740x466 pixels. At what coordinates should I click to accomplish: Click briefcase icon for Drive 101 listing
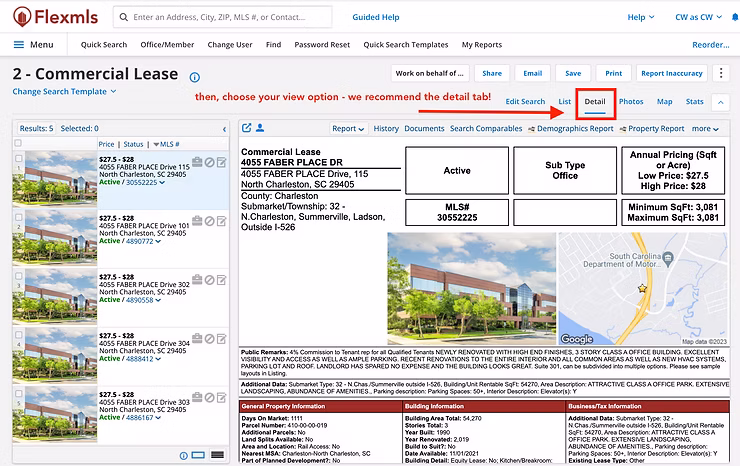197,221
